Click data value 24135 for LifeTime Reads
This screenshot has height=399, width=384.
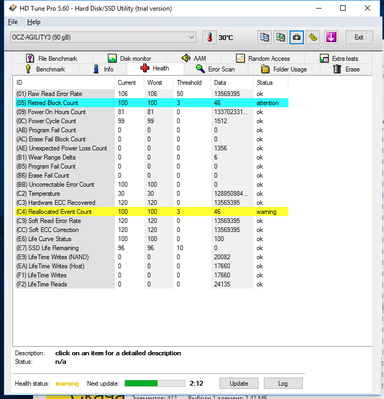click(x=222, y=284)
